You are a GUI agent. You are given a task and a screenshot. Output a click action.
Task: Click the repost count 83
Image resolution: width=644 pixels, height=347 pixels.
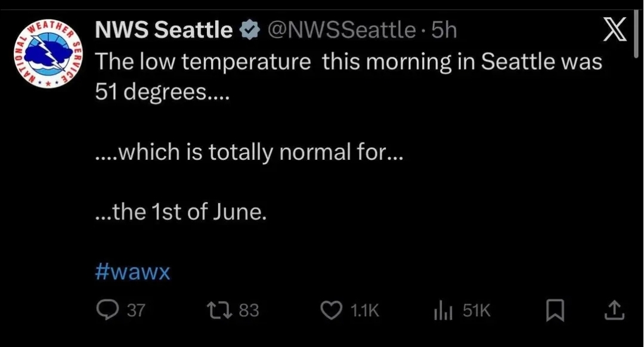pyautogui.click(x=248, y=310)
